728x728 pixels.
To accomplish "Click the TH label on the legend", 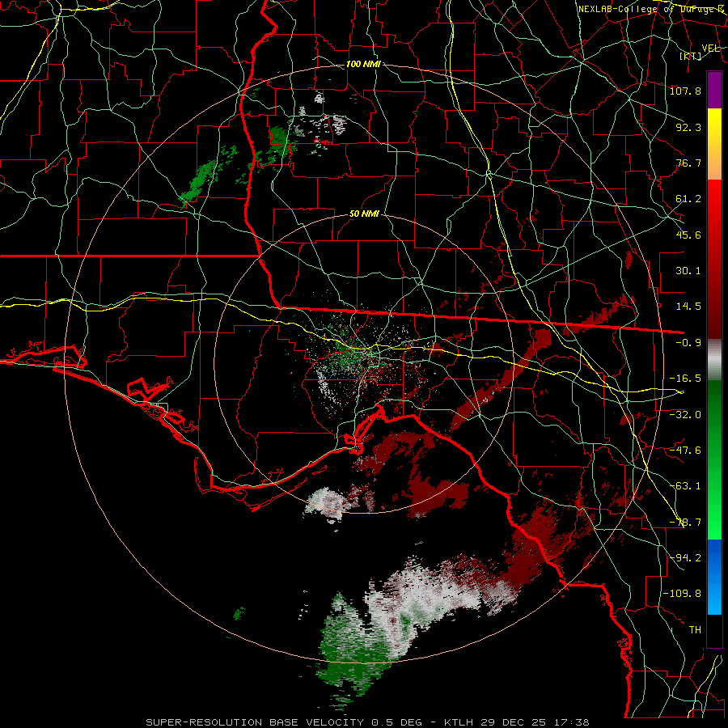I will 695,630.
